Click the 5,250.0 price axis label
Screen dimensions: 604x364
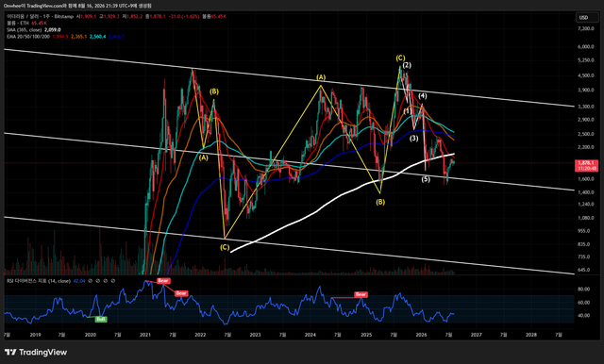[585, 60]
